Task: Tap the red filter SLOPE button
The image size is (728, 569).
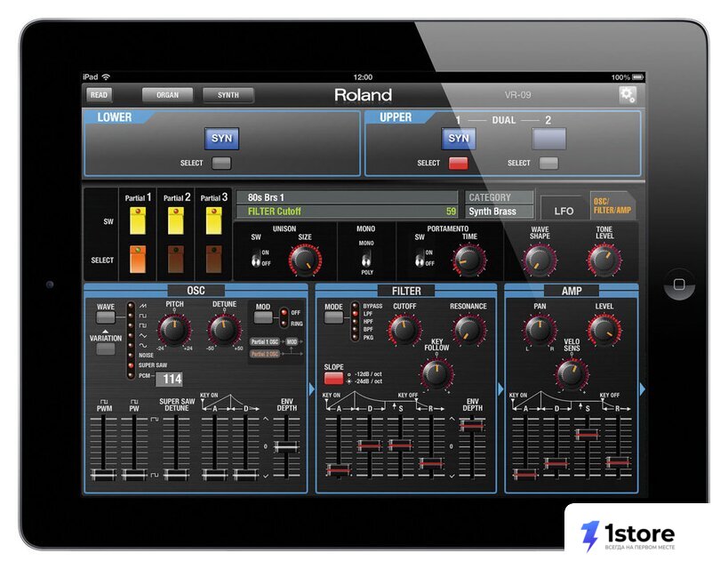Action: [333, 378]
